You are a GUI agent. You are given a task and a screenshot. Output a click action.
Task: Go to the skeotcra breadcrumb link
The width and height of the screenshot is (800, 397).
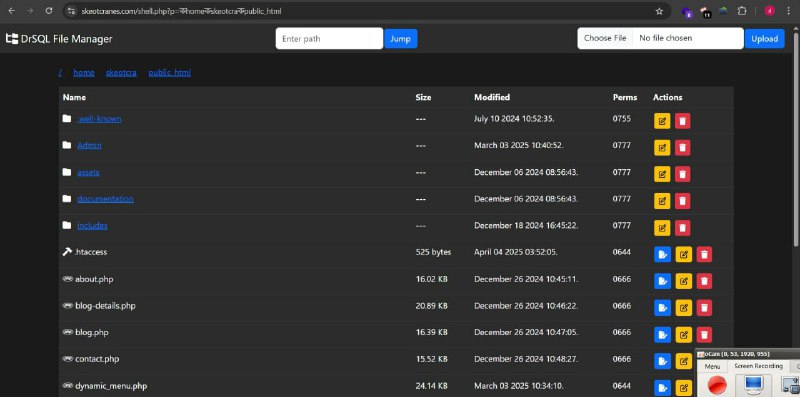pos(121,73)
